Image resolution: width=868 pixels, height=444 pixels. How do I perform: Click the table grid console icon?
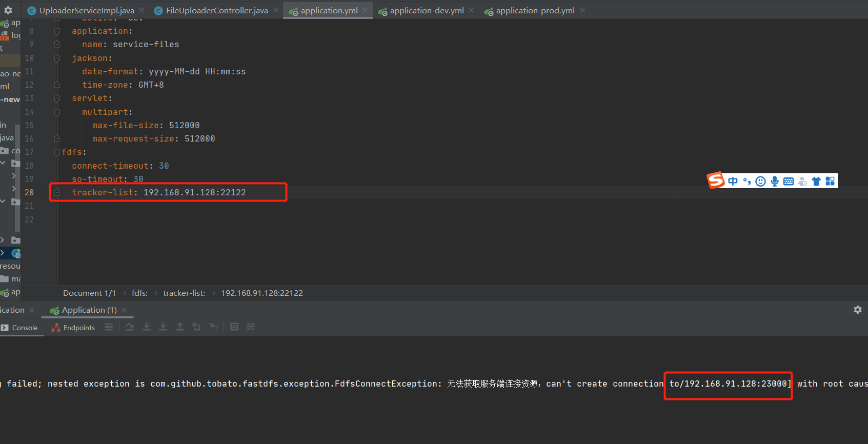pos(234,327)
